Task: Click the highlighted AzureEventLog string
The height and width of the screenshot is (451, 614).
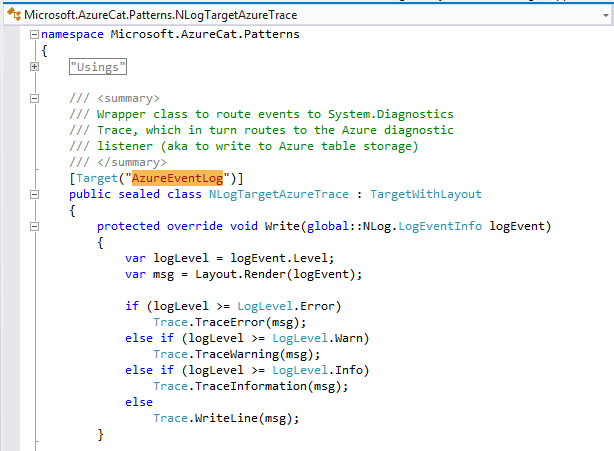Action: tap(177, 178)
